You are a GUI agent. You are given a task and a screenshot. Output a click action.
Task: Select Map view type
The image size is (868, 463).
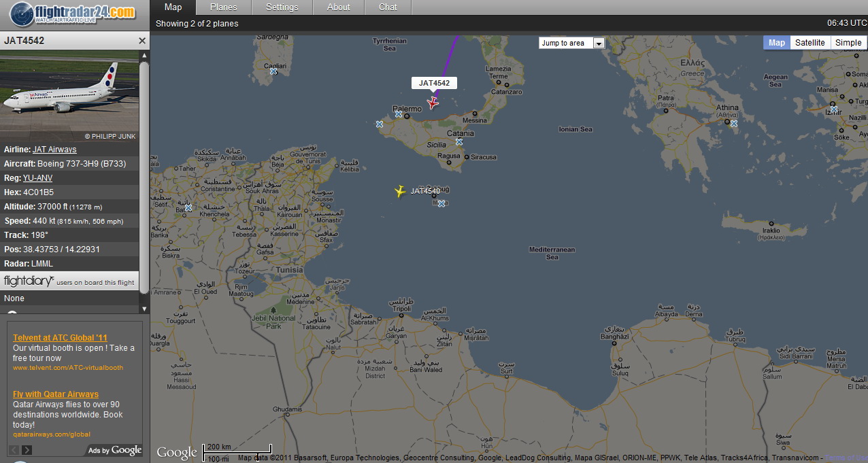777,42
